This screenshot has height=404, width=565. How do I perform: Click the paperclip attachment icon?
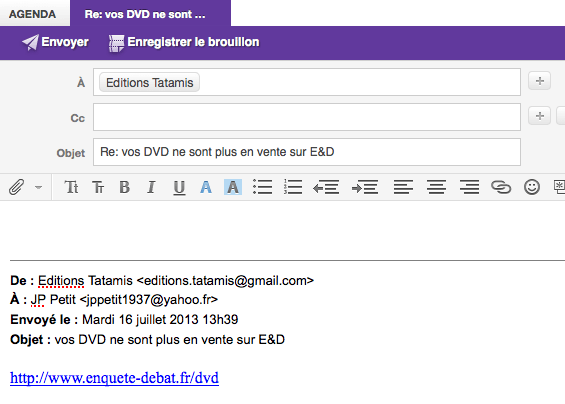[x=17, y=187]
